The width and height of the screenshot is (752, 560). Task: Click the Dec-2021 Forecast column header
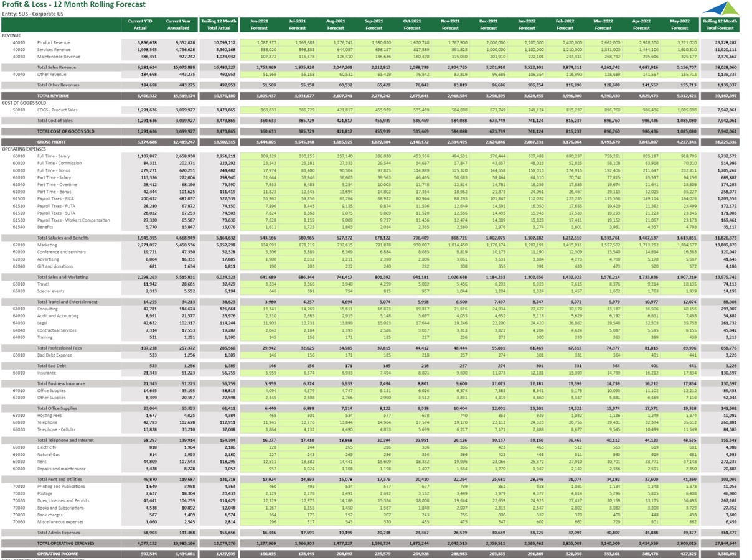[x=488, y=24]
